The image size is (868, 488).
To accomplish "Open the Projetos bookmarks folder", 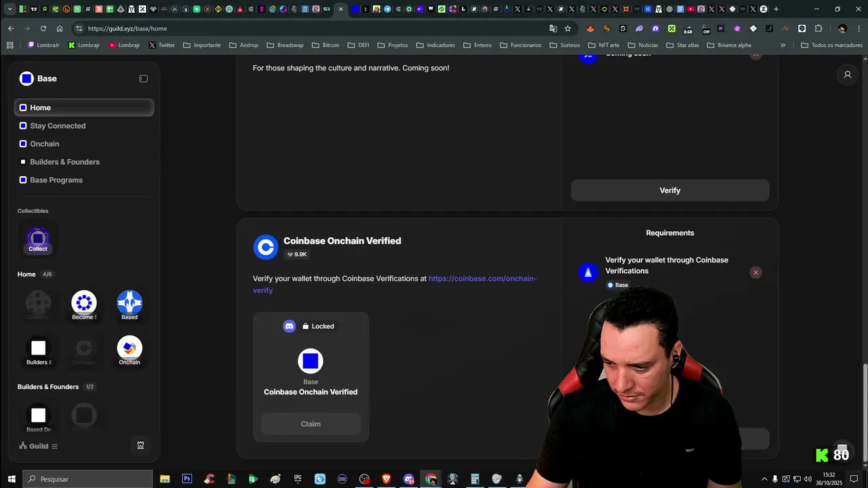I will coord(393,45).
